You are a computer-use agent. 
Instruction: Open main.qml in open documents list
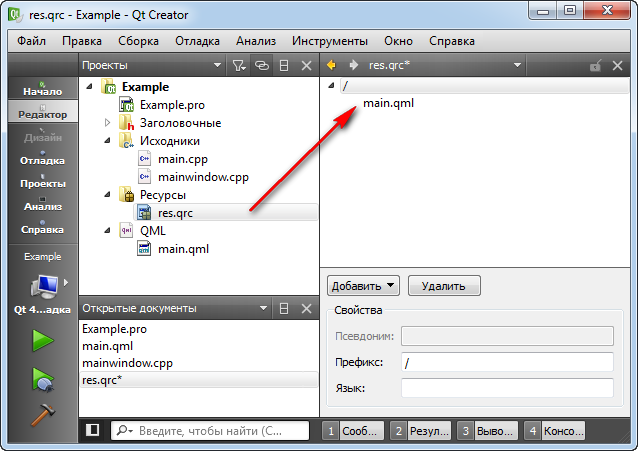click(107, 346)
